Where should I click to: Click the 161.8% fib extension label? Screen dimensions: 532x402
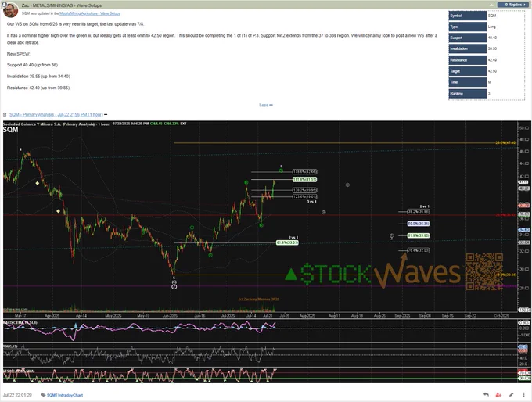[304, 179]
